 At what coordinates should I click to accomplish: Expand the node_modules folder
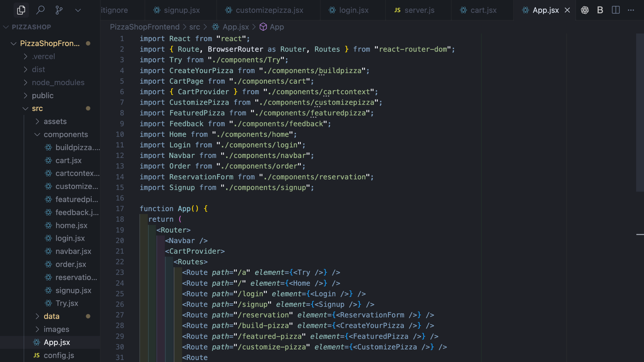[x=50, y=82]
